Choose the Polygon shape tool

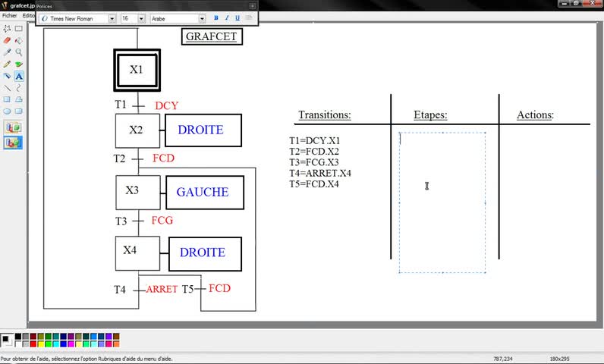(x=18, y=99)
